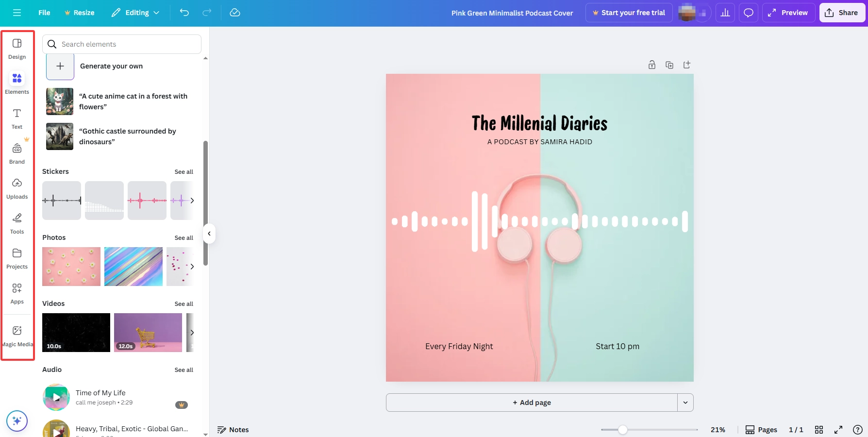Undo the last action

184,13
